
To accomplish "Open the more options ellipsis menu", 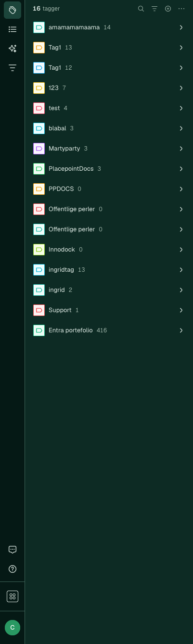I will pos(181,9).
